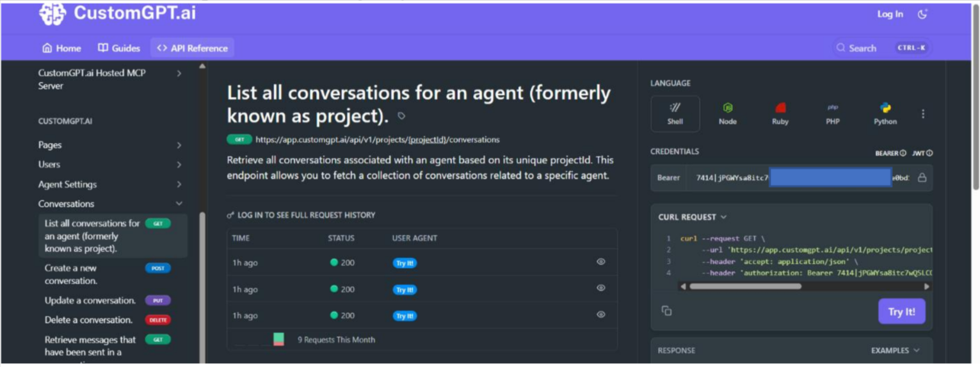Screen dimensions: 980x367
Task: Click Try It! badge in first history row
Action: pos(405,263)
